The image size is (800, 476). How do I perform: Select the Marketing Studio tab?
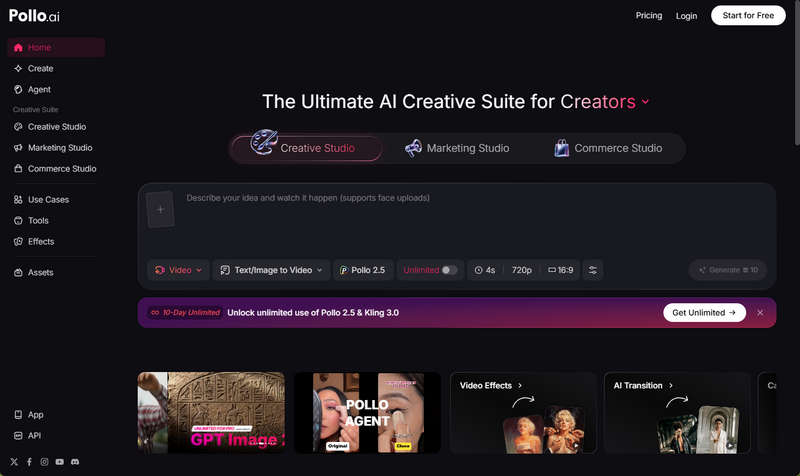coord(457,148)
